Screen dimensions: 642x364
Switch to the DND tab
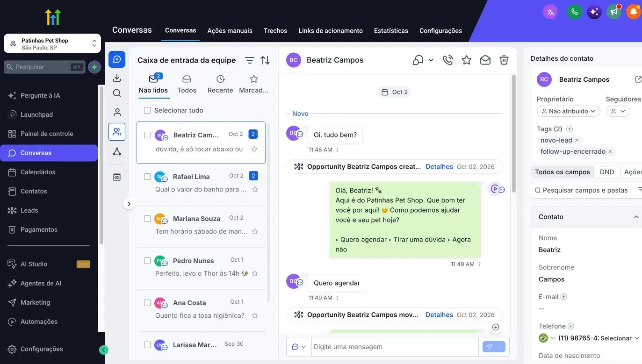tap(607, 172)
